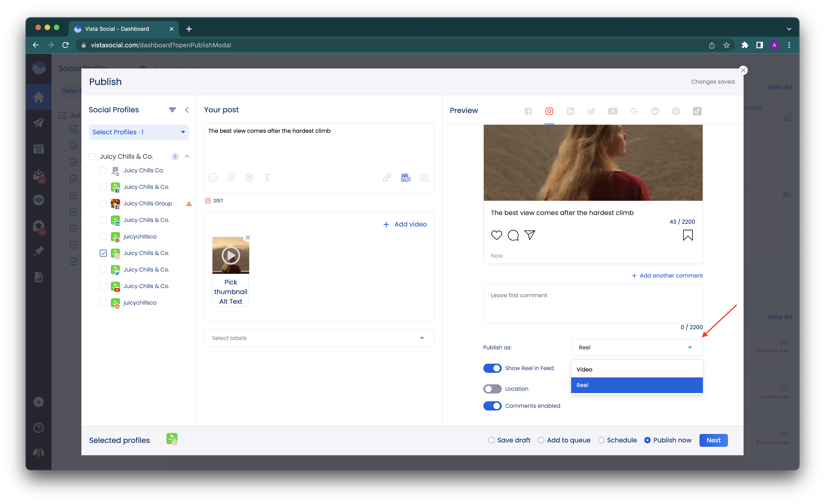Viewport: 825px width, 504px height.
Task: Select Schedule radio option
Action: 601,440
